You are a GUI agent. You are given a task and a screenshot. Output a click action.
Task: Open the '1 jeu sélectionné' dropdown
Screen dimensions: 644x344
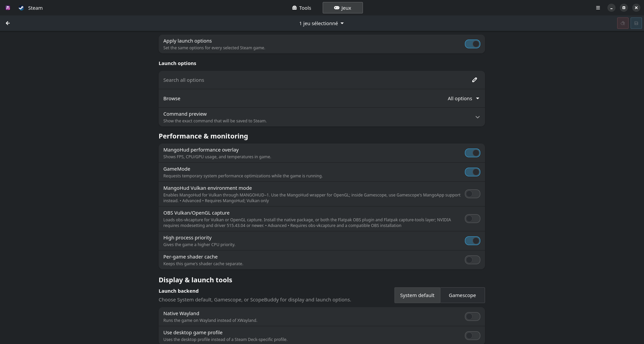pos(321,23)
